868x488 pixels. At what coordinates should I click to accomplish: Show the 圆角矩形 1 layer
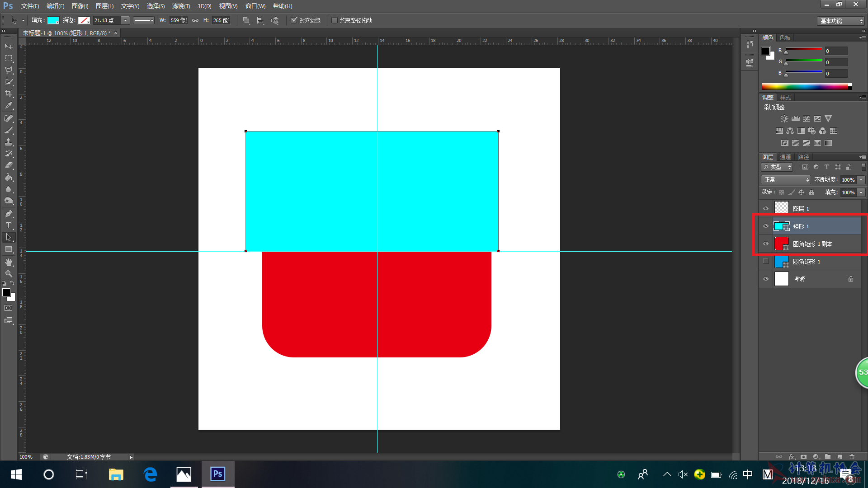tap(766, 261)
